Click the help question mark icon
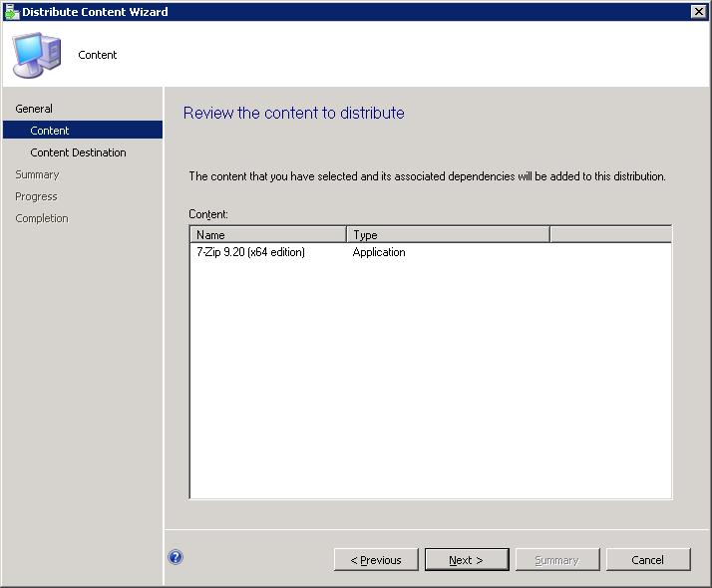 click(x=176, y=558)
